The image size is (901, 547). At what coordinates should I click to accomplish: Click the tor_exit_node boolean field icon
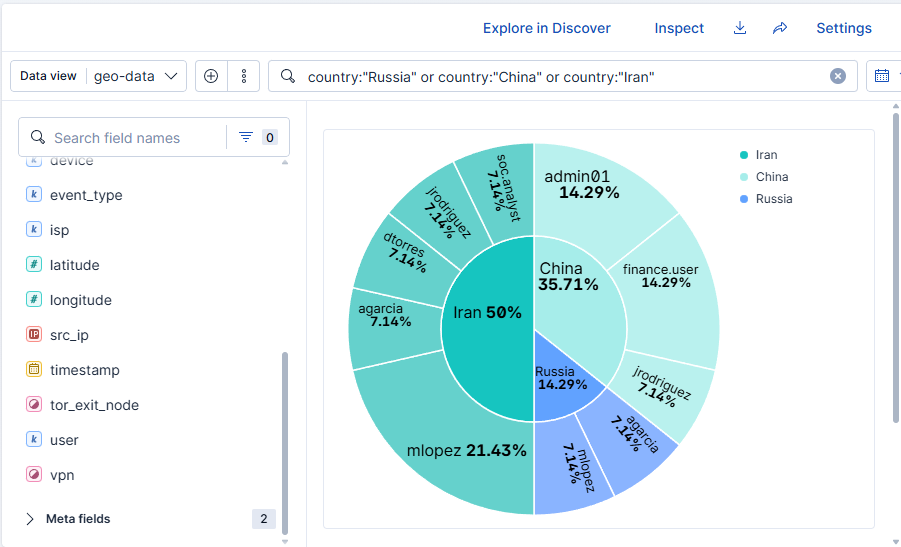pos(34,405)
